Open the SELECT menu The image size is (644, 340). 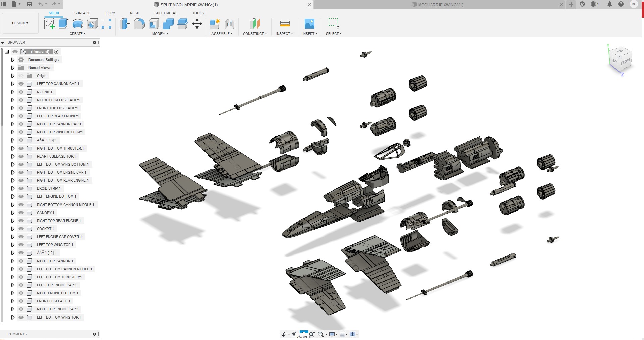click(334, 34)
